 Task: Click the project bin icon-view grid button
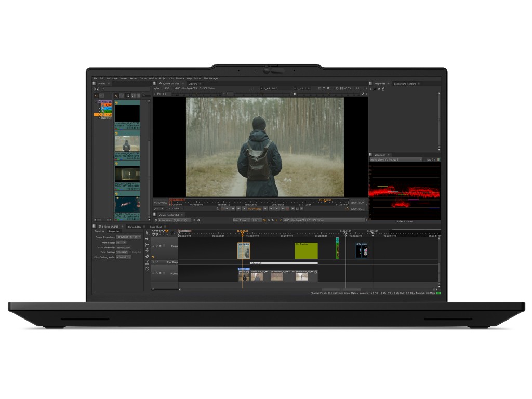pyautogui.click(x=128, y=96)
